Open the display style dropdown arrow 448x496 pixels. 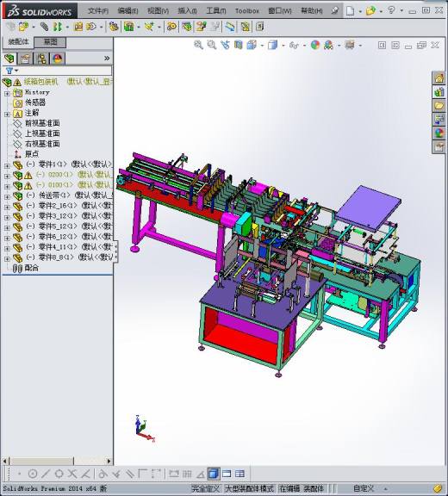[x=283, y=46]
